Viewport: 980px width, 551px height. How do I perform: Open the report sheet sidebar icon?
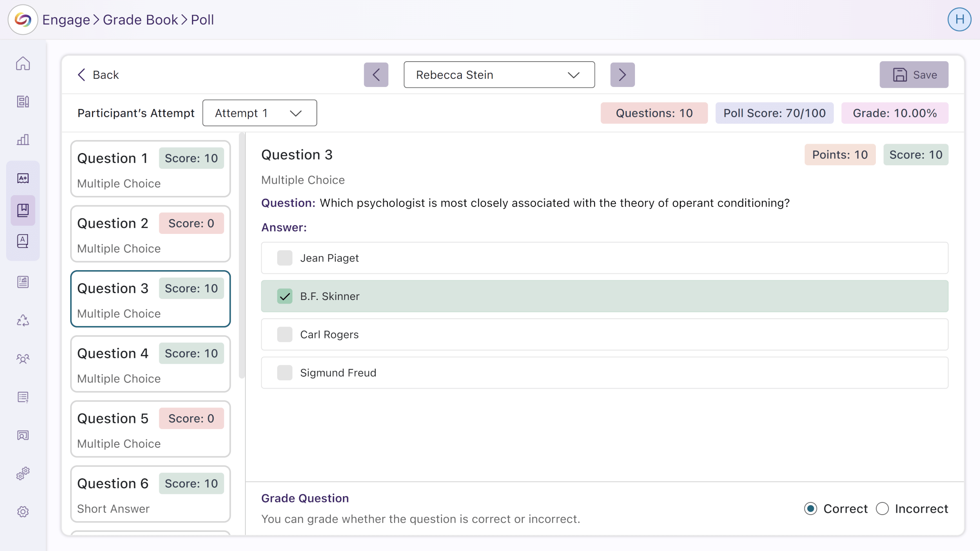coord(23,282)
